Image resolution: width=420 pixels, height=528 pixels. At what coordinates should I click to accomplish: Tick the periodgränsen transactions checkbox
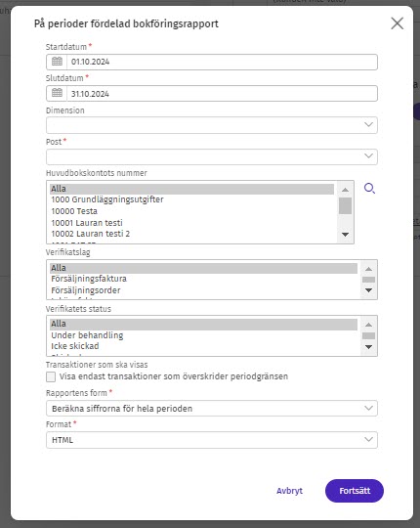coord(51,376)
